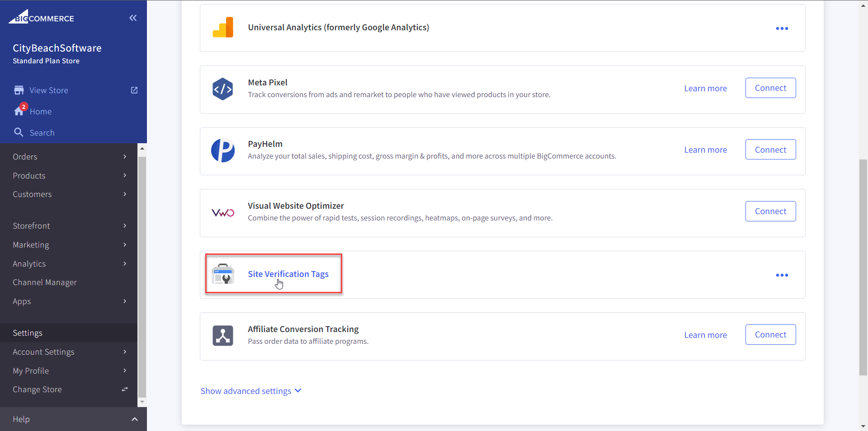This screenshot has width=868, height=431.
Task: Open Search in sidebar
Action: click(42, 133)
